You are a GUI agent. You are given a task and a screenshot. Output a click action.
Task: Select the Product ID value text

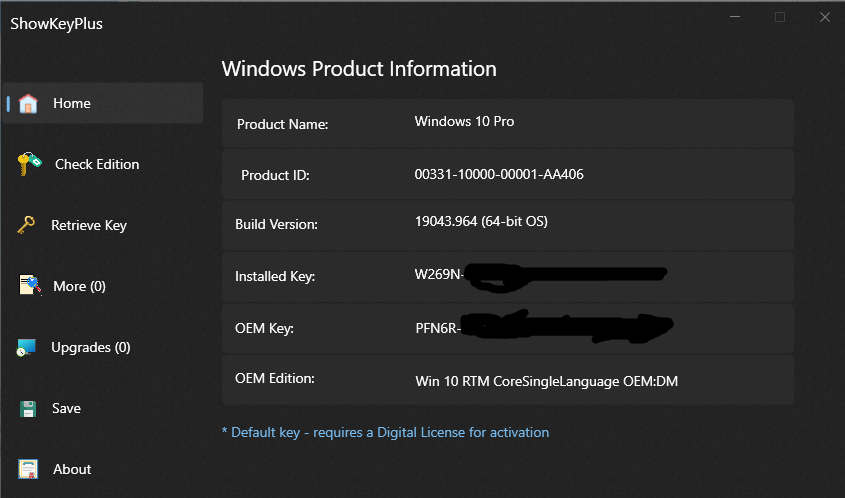499,175
